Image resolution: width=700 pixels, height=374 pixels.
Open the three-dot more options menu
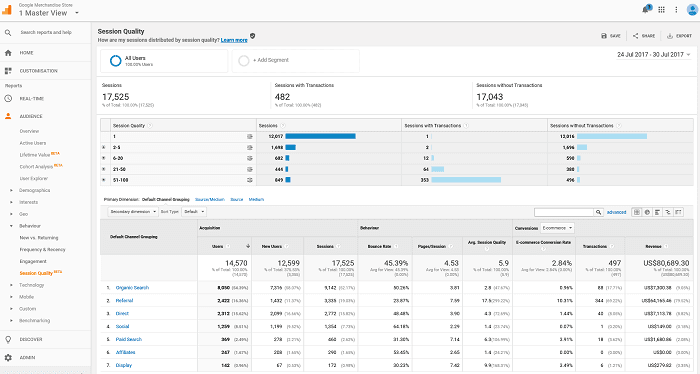(x=676, y=9)
